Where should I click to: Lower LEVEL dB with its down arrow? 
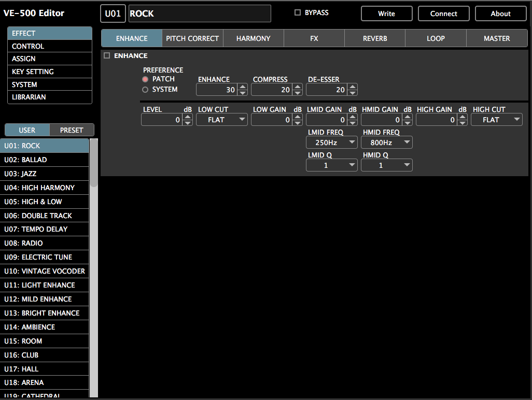188,123
